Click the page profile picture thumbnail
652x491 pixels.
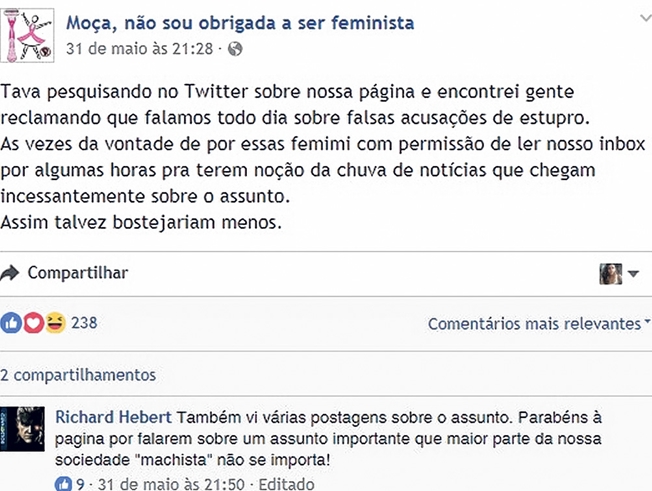(x=28, y=32)
